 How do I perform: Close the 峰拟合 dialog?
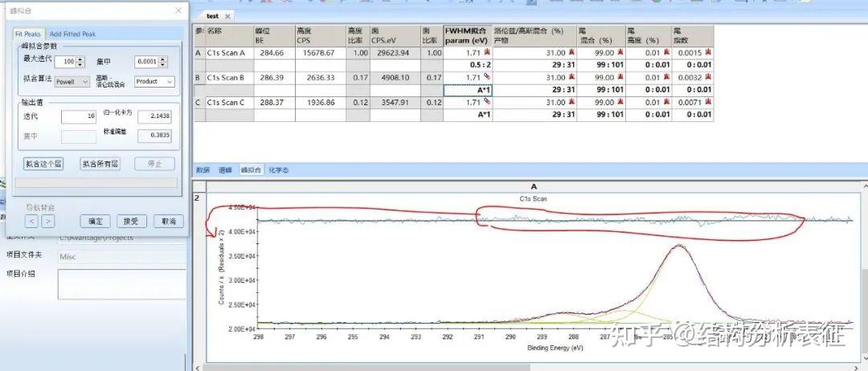click(178, 10)
